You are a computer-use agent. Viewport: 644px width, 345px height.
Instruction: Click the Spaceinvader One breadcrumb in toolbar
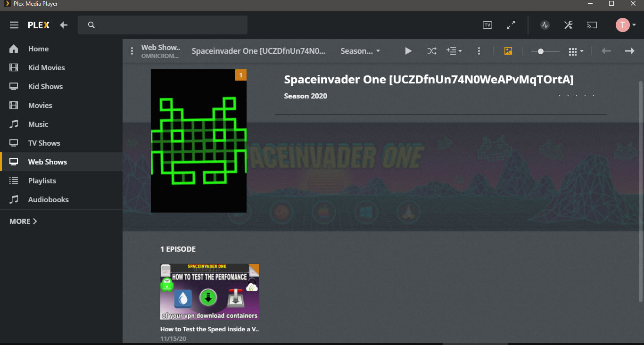click(x=258, y=51)
